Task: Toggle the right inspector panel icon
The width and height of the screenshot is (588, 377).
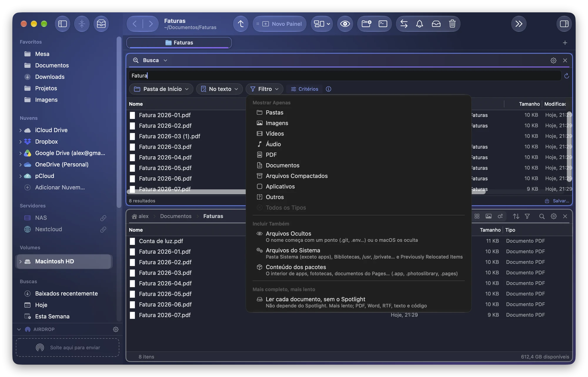Action: click(x=564, y=24)
